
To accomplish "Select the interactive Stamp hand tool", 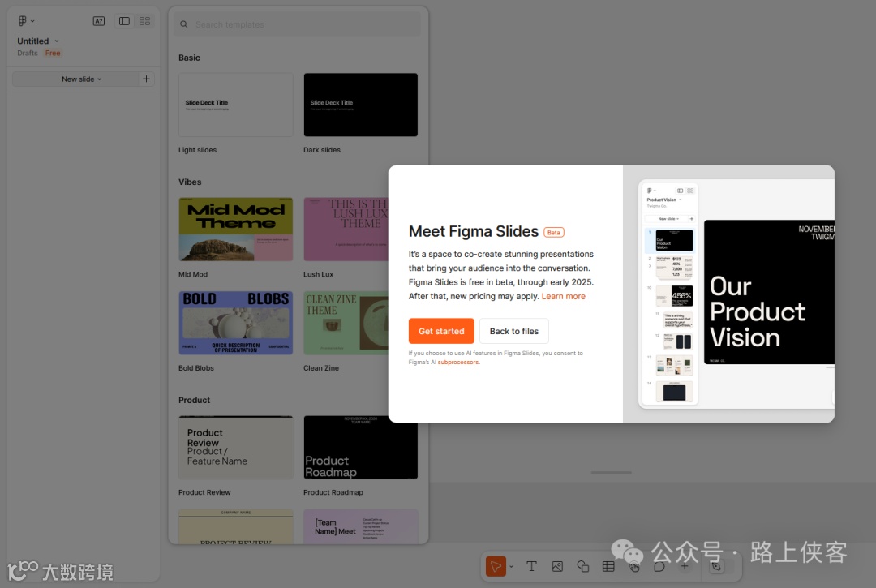I will pos(634,567).
